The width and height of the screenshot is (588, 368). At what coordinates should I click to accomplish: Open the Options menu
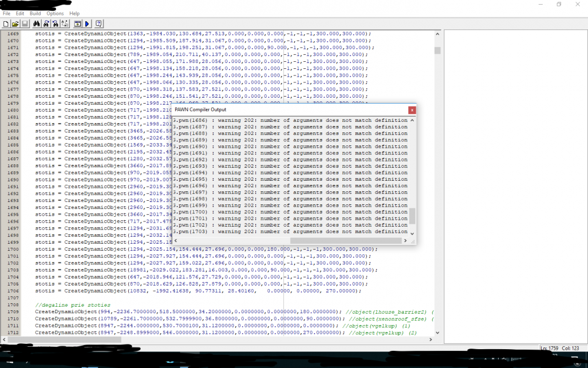pos(55,13)
